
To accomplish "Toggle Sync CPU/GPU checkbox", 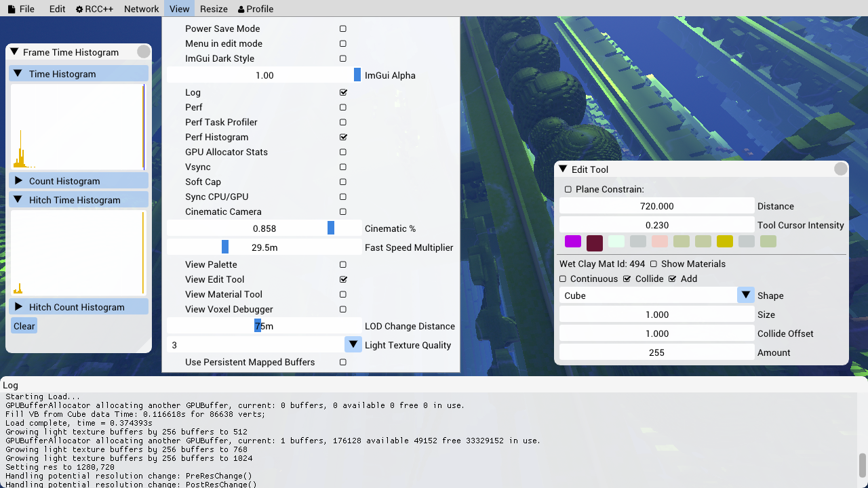I will coord(343,197).
